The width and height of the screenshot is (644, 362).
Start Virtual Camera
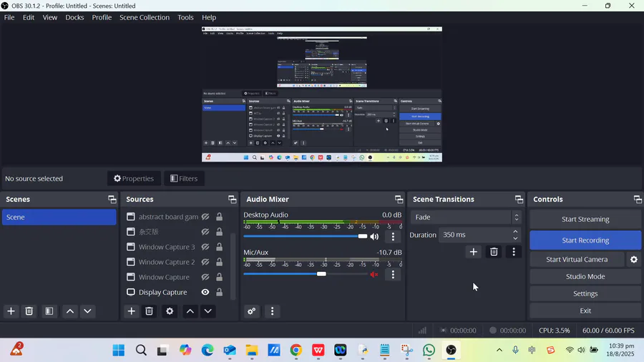(577, 260)
